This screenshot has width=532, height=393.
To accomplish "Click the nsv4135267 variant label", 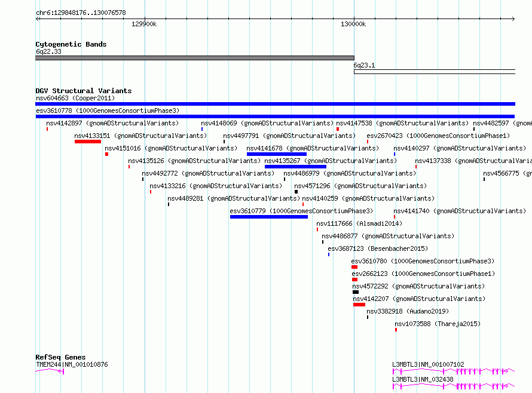I will tap(331, 161).
